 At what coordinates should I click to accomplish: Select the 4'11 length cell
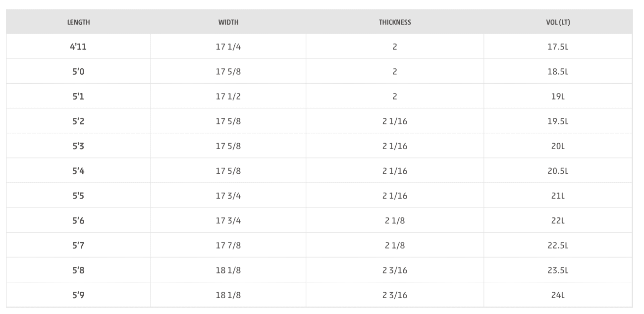click(x=78, y=47)
